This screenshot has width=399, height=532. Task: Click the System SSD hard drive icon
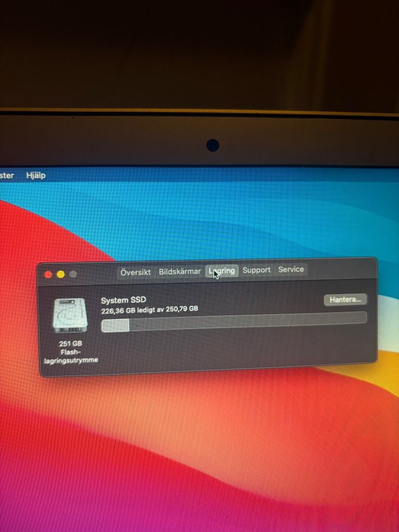[x=70, y=315]
